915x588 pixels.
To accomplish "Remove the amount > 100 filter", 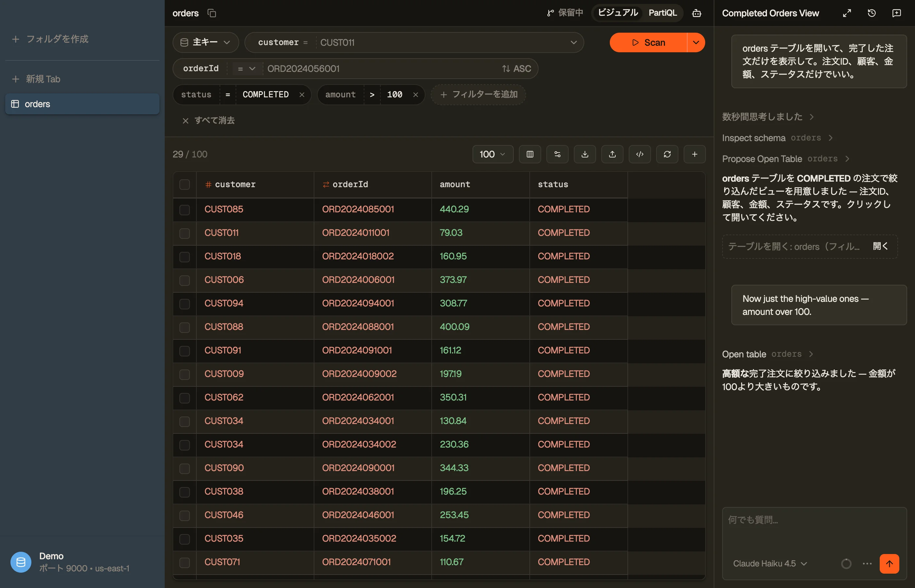I will [415, 95].
